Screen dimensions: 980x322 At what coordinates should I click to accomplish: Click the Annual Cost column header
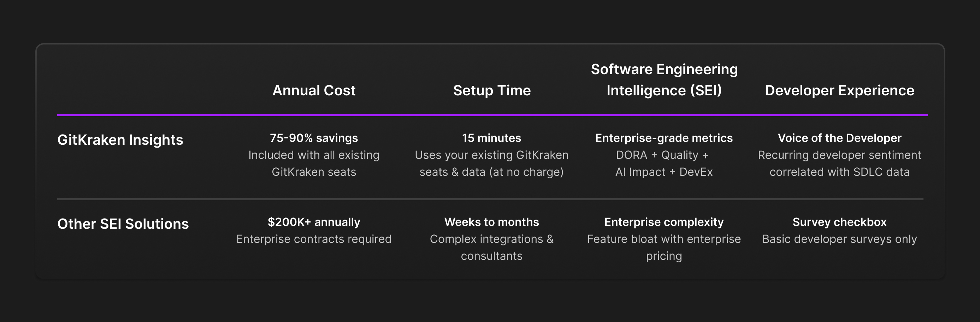tap(314, 90)
